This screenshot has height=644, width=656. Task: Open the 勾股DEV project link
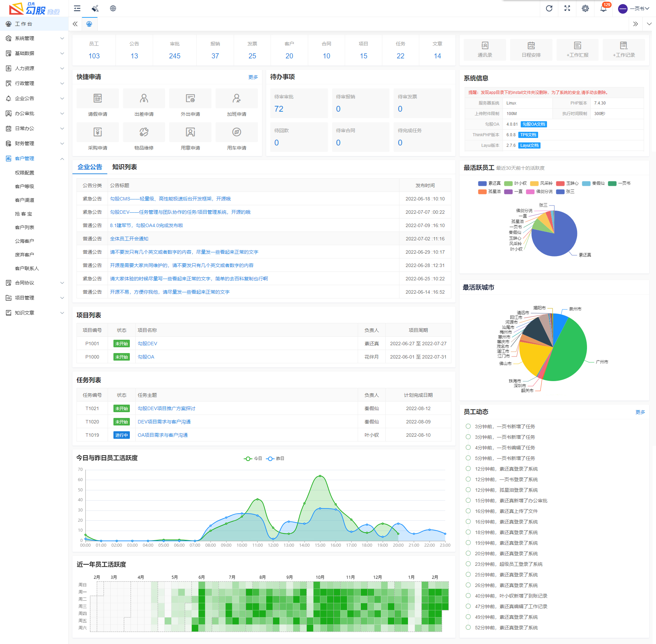coord(147,344)
